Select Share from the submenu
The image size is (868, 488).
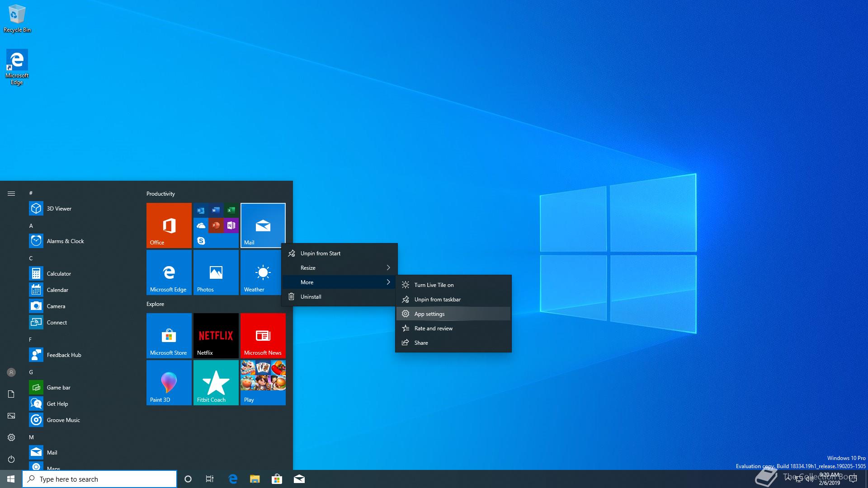(453, 343)
